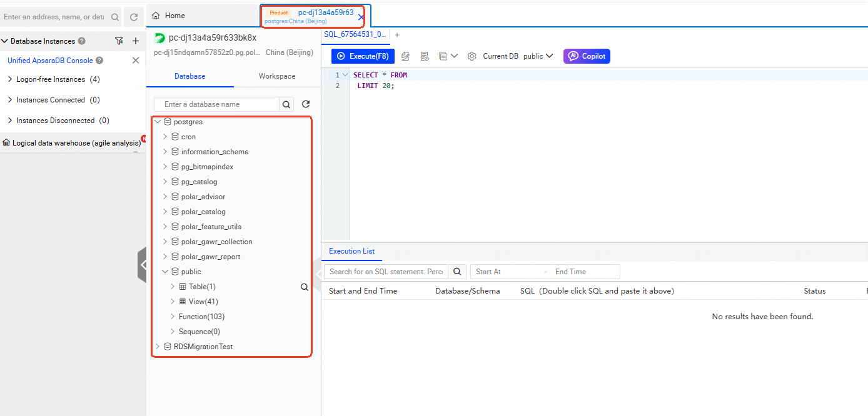The height and width of the screenshot is (416, 868).
Task: Click the Table(1) grid icon
Action: point(183,287)
